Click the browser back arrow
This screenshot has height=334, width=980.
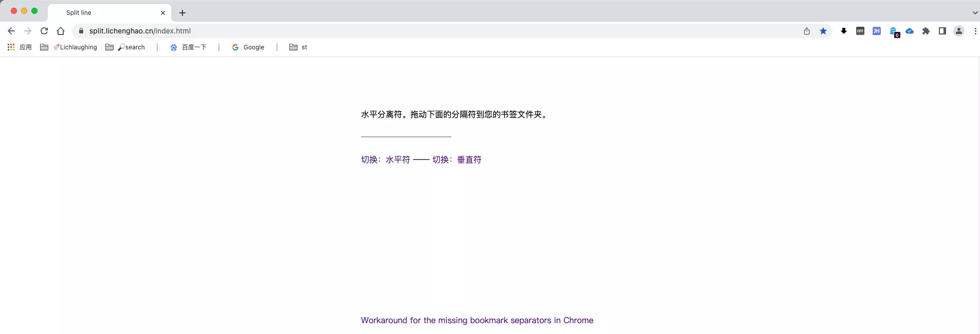[x=11, y=31]
